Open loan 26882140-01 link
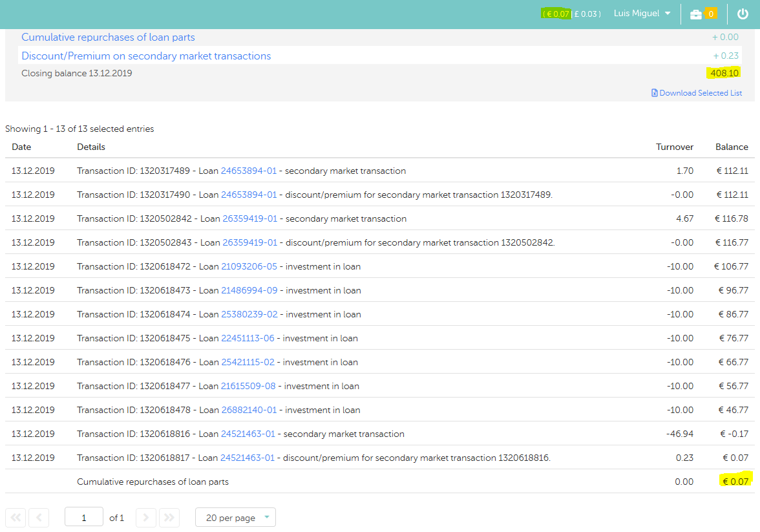 249,410
